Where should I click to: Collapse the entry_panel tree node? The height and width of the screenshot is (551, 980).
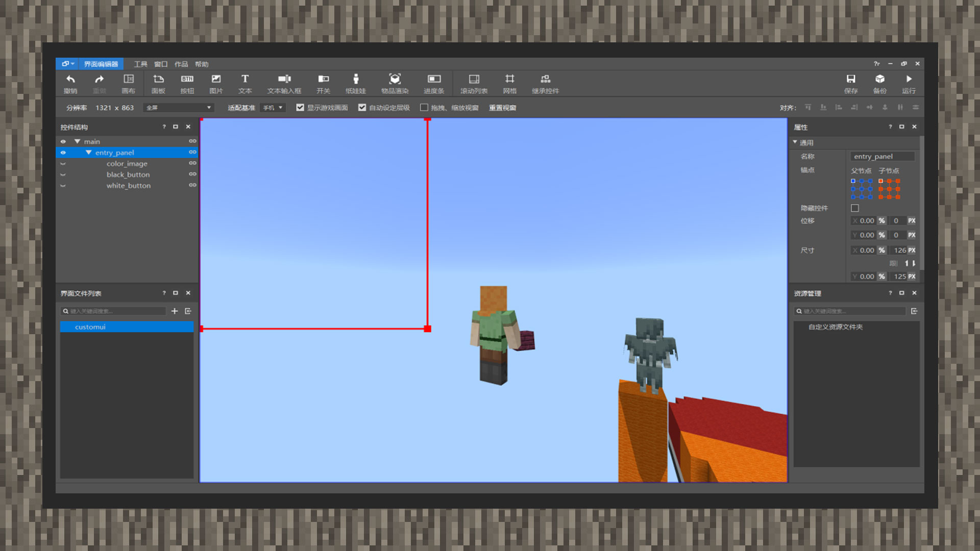89,153
